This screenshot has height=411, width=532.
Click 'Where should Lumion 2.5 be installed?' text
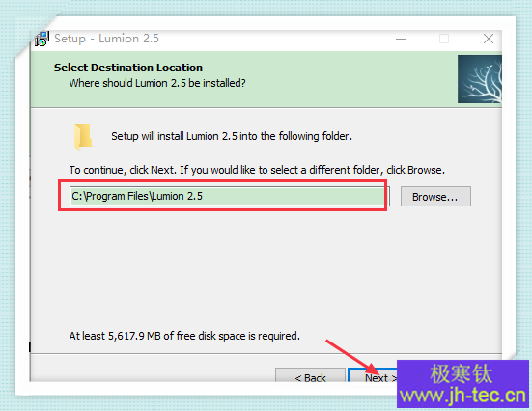point(157,83)
